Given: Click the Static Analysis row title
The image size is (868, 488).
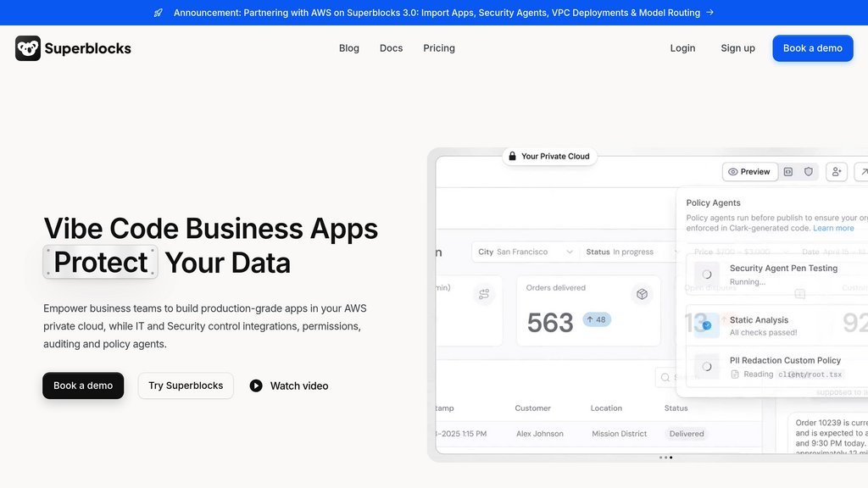Looking at the screenshot, I should click(x=759, y=319).
